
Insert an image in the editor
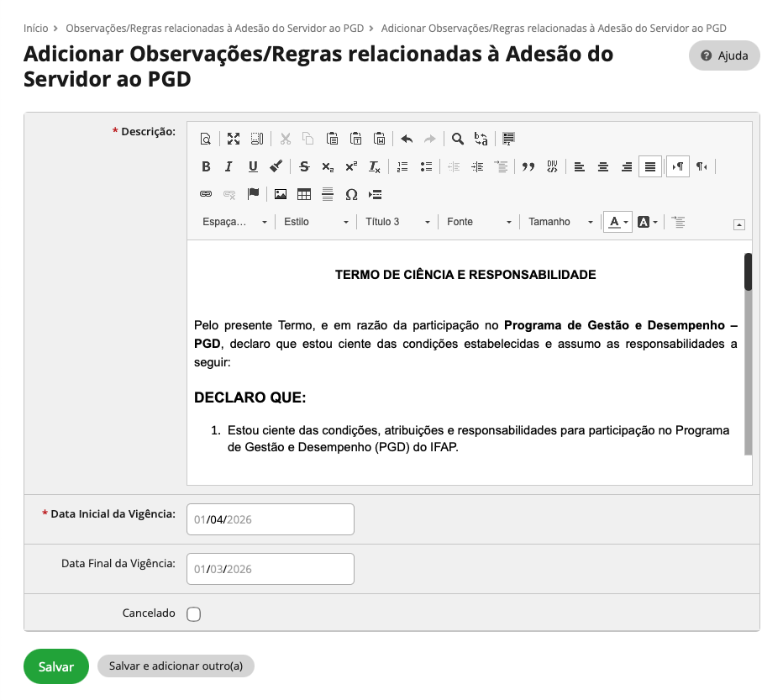281,194
